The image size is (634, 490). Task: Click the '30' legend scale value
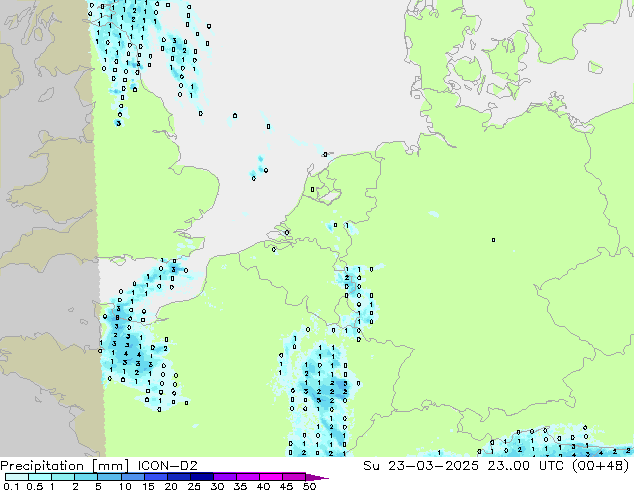click(217, 486)
